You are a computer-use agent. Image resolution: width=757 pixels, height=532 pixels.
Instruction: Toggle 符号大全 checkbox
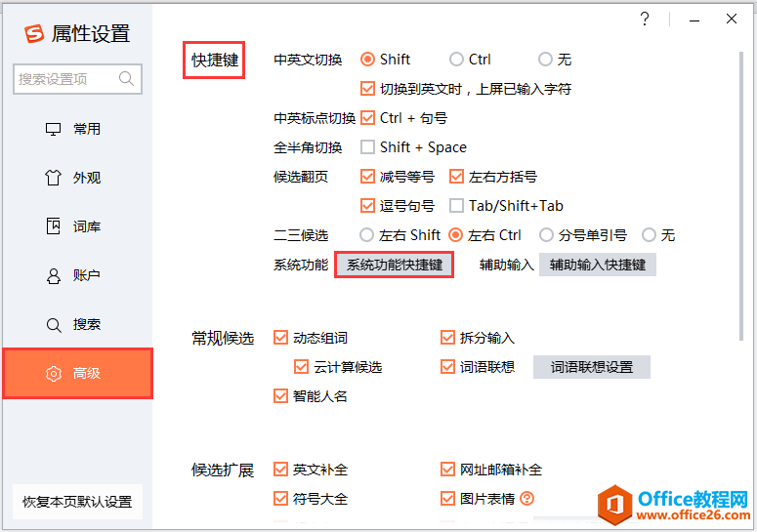(x=280, y=498)
